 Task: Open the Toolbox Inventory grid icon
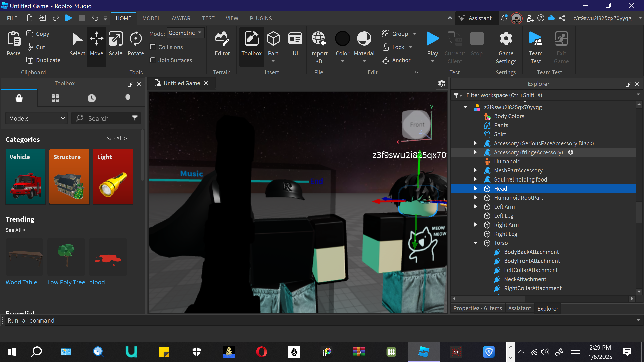(x=55, y=98)
